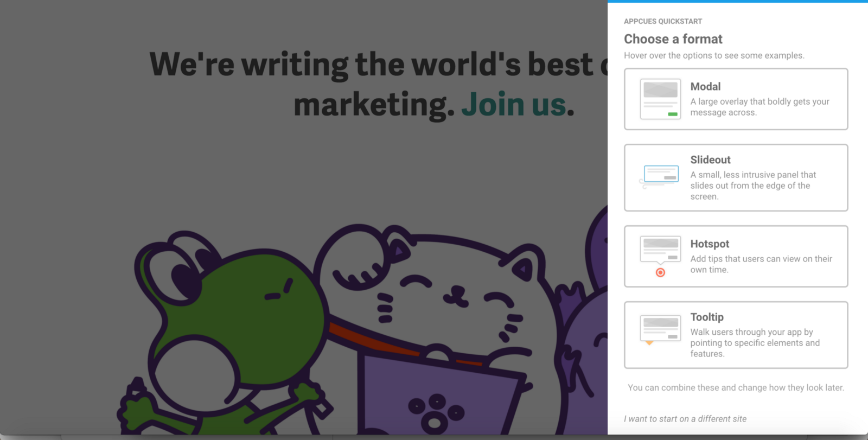Click the green button in Modal icon

pyautogui.click(x=673, y=114)
